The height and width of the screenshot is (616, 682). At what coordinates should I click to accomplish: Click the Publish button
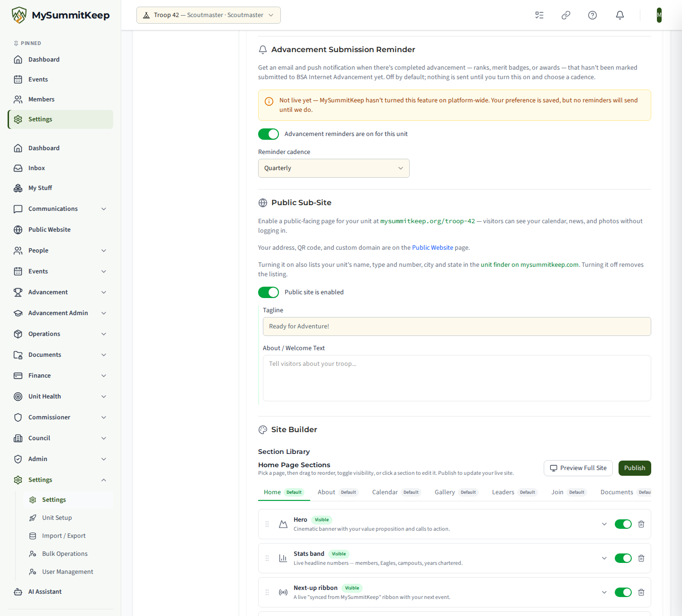(x=635, y=468)
